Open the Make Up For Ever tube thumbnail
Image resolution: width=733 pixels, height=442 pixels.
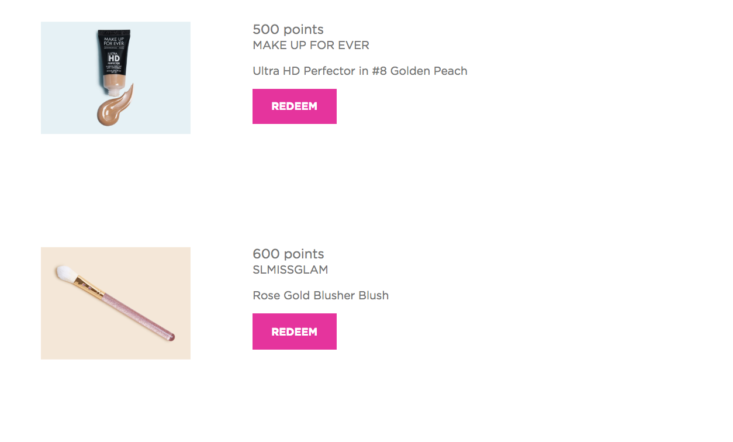tap(115, 78)
